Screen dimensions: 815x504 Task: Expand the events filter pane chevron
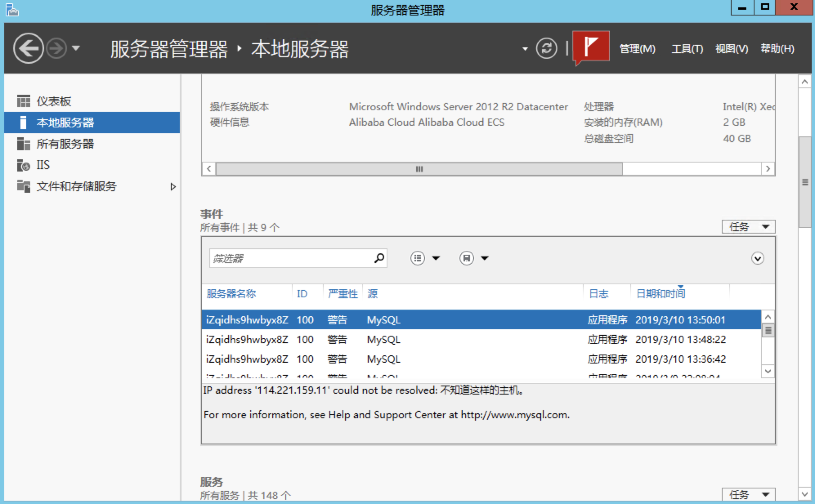[x=757, y=258]
